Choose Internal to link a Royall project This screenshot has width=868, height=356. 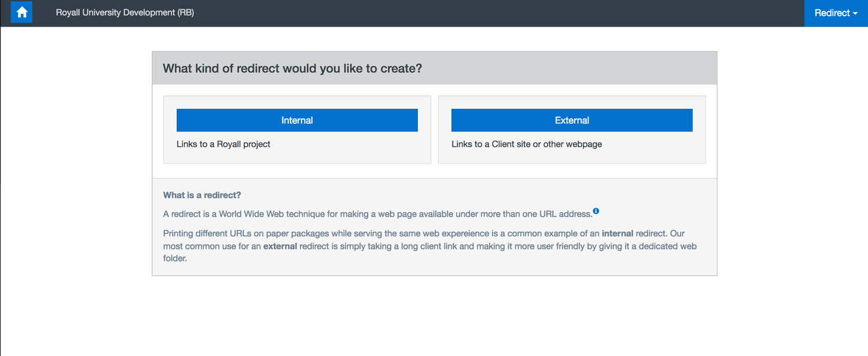pyautogui.click(x=297, y=120)
